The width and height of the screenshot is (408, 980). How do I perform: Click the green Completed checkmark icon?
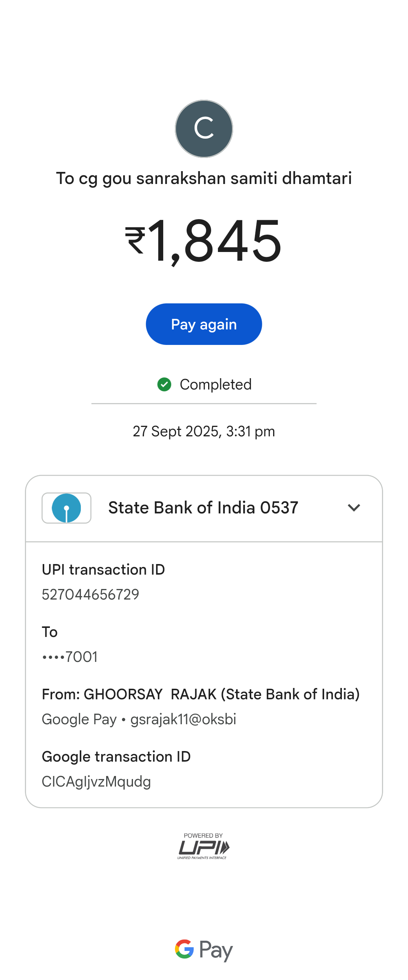(164, 384)
